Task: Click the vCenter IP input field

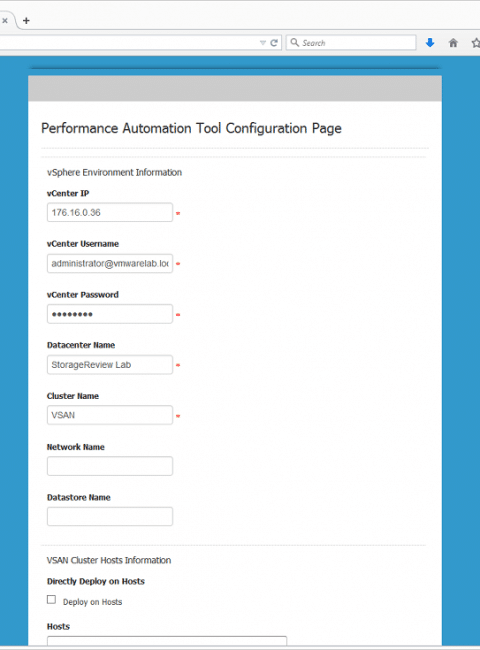Action: point(110,212)
